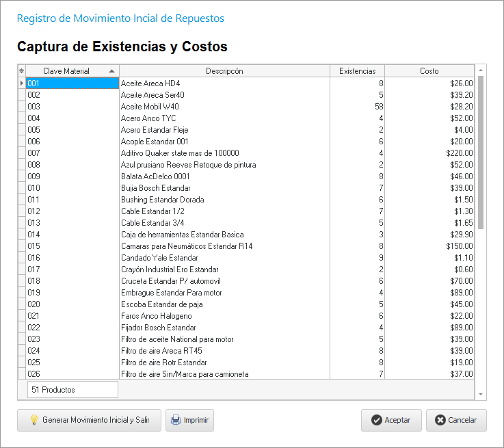504x448 pixels.
Task: Select row with Clave Material 015
Action: point(72,246)
